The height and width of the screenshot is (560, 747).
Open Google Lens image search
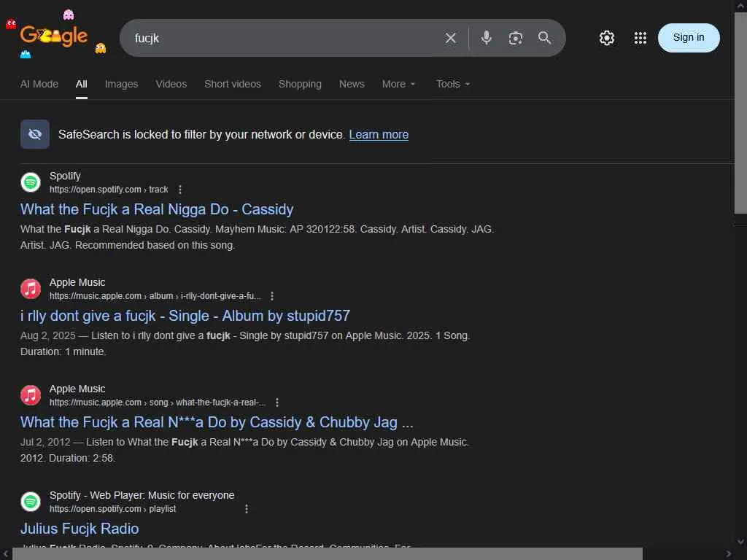(516, 38)
